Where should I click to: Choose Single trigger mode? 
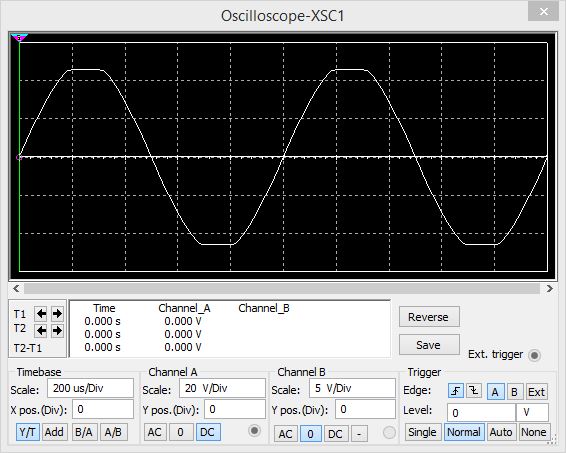(422, 432)
